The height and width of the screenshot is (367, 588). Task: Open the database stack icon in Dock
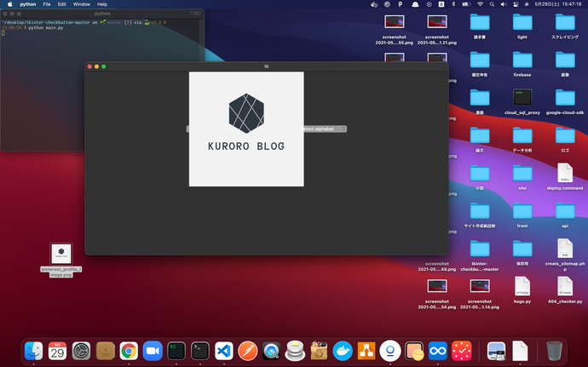tap(295, 351)
